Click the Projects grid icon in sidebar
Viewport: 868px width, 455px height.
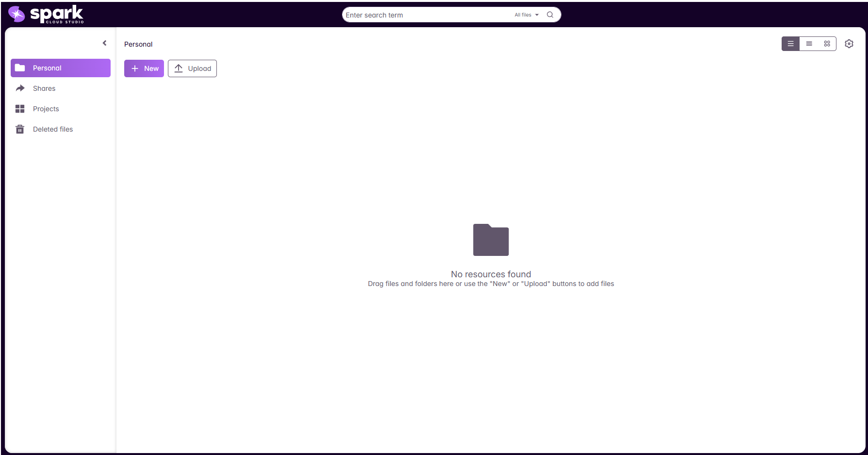(20, 109)
